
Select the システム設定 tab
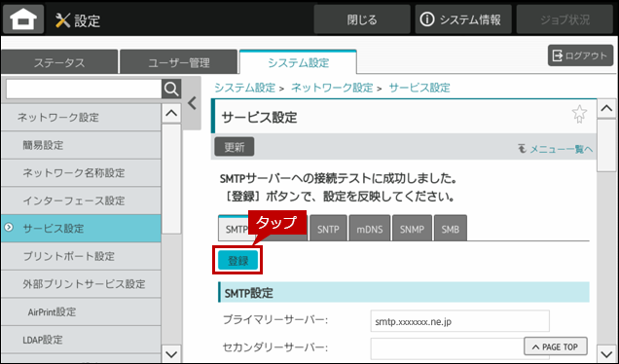[298, 62]
